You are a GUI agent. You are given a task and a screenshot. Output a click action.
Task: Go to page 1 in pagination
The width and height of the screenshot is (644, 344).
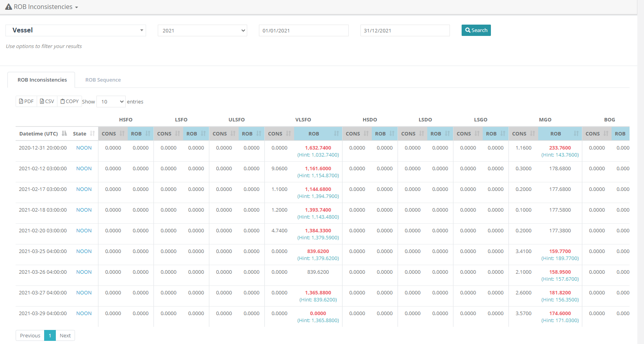pyautogui.click(x=50, y=335)
